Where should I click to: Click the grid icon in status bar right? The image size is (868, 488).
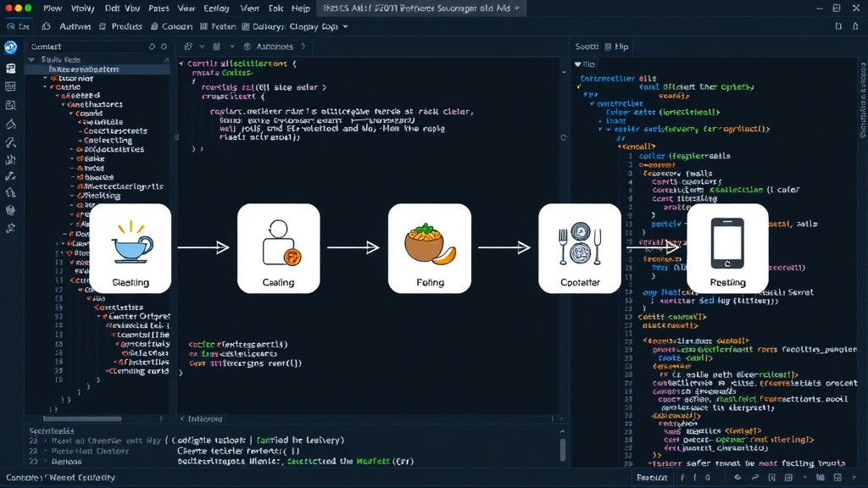click(x=837, y=478)
